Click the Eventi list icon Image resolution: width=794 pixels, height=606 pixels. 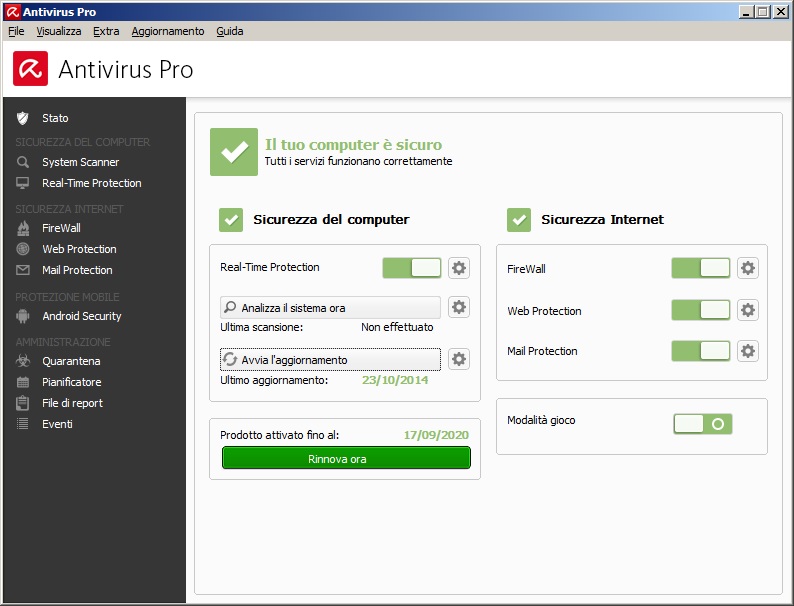(x=23, y=424)
